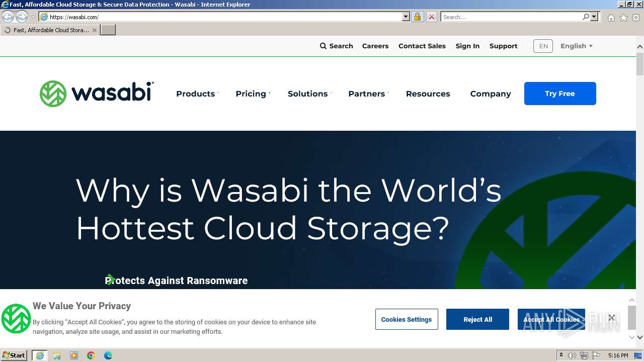Open Windows Start menu
The image size is (644, 362).
tap(14, 355)
